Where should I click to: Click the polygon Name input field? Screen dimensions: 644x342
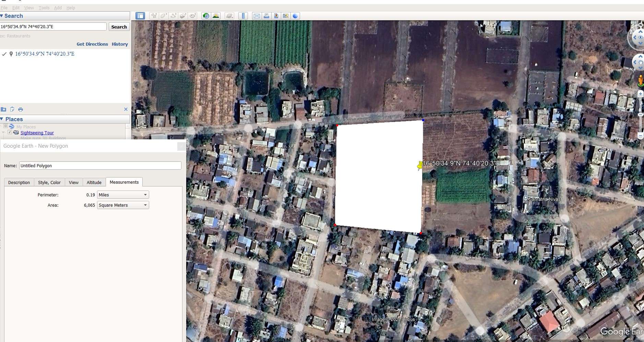pos(100,166)
